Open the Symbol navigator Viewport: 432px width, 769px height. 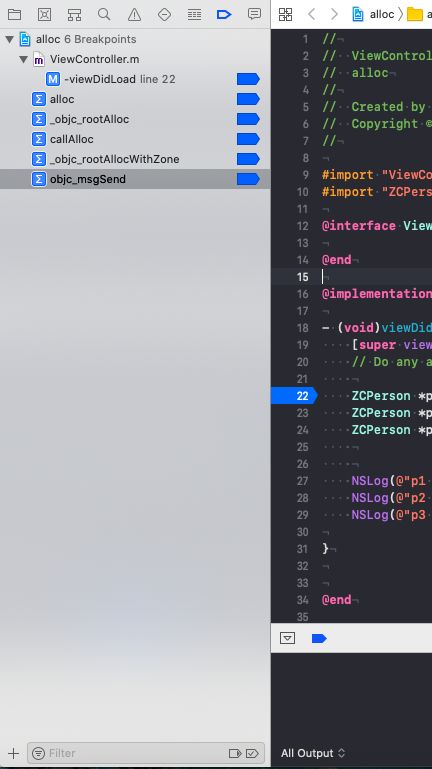[x=75, y=15]
